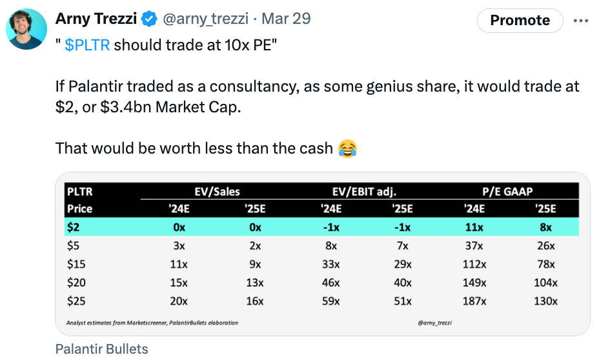Click the laughing-crying emoji in tweet
Viewport: 599px width, 364px height.
coord(348,148)
